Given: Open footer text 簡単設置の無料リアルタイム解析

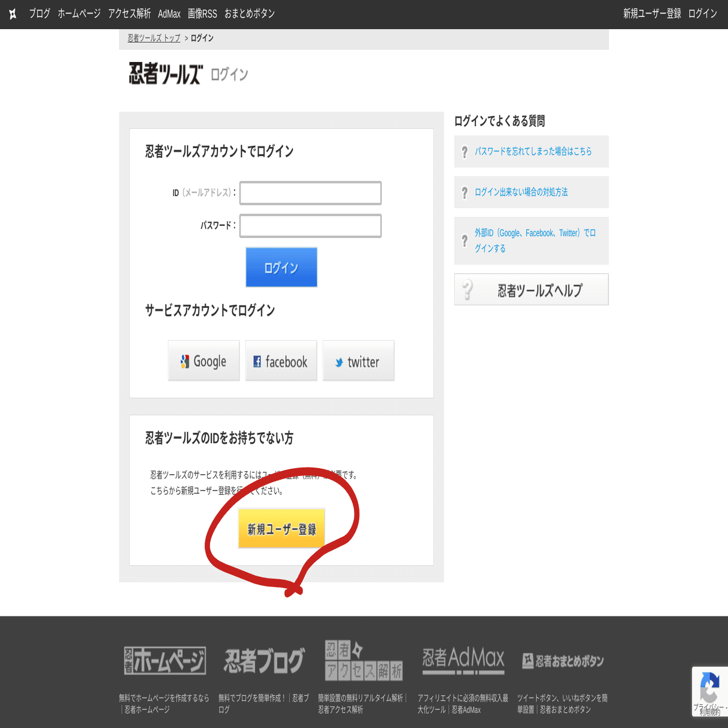Looking at the screenshot, I should click(x=360, y=698).
